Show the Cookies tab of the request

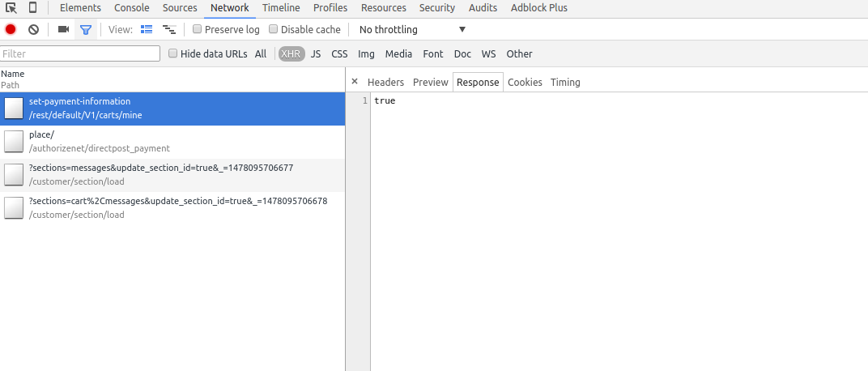pos(525,82)
